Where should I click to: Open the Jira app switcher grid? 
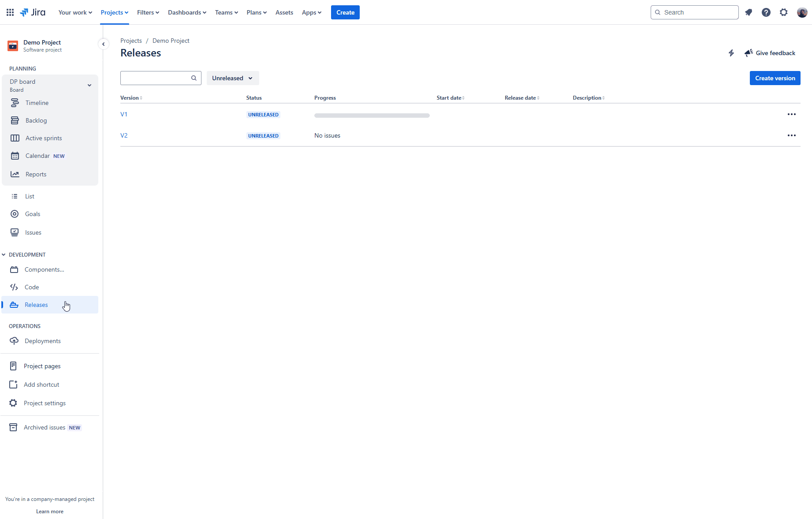10,12
